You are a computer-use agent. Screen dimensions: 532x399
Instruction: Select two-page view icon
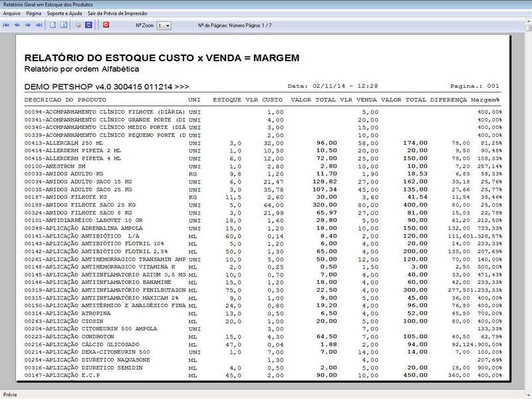click(x=65, y=25)
